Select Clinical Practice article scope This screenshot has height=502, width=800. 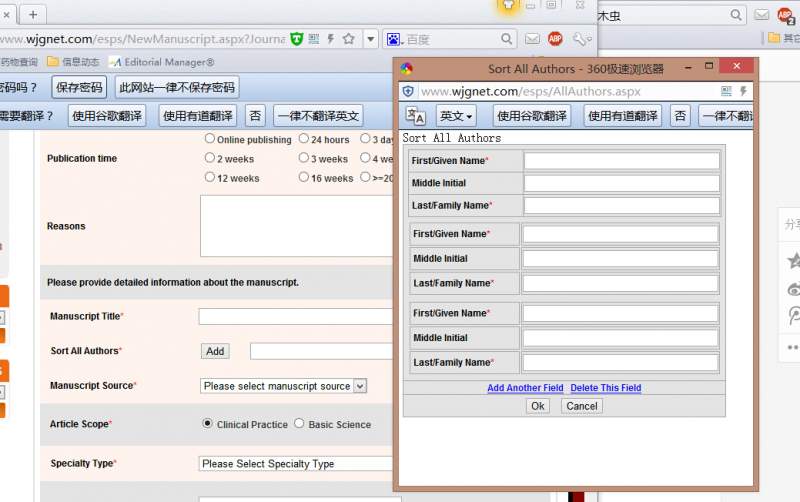(x=207, y=423)
